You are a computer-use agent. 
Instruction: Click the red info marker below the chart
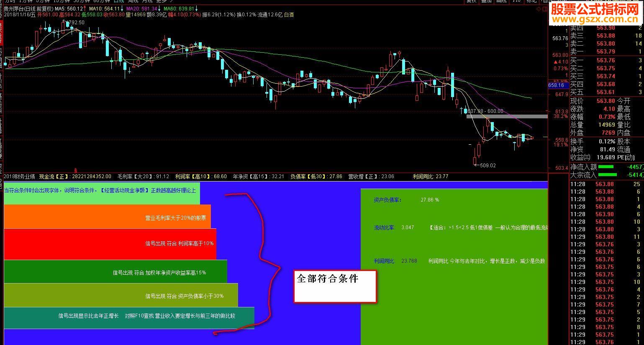[76, 170]
